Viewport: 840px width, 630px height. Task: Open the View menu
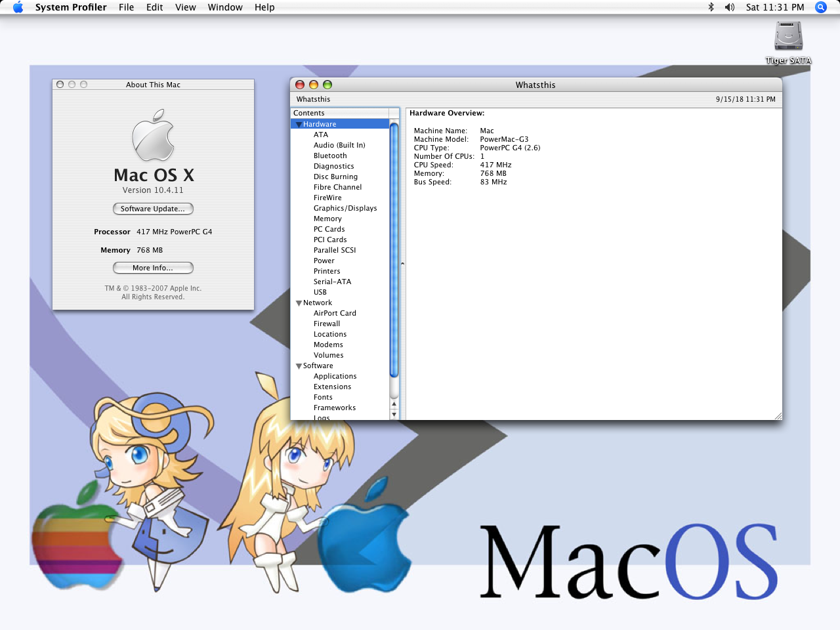pyautogui.click(x=186, y=7)
